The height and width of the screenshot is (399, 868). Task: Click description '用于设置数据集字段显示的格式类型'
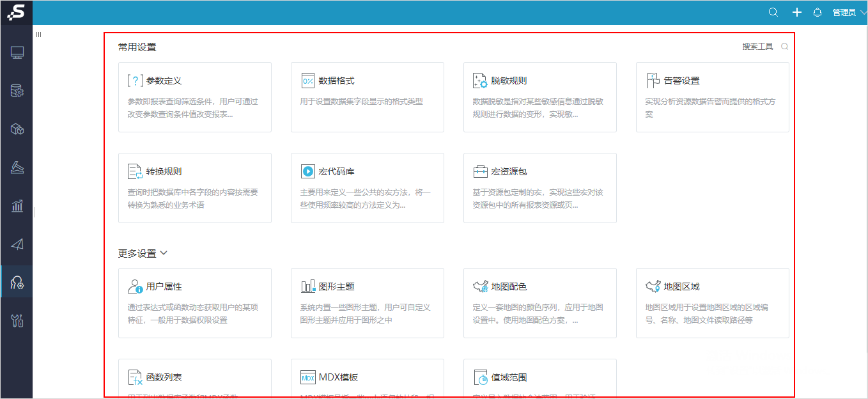(x=362, y=101)
